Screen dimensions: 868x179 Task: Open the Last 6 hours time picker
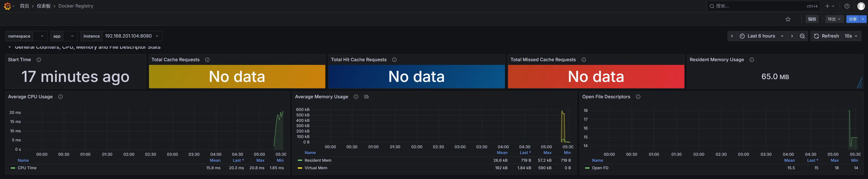[x=761, y=36]
